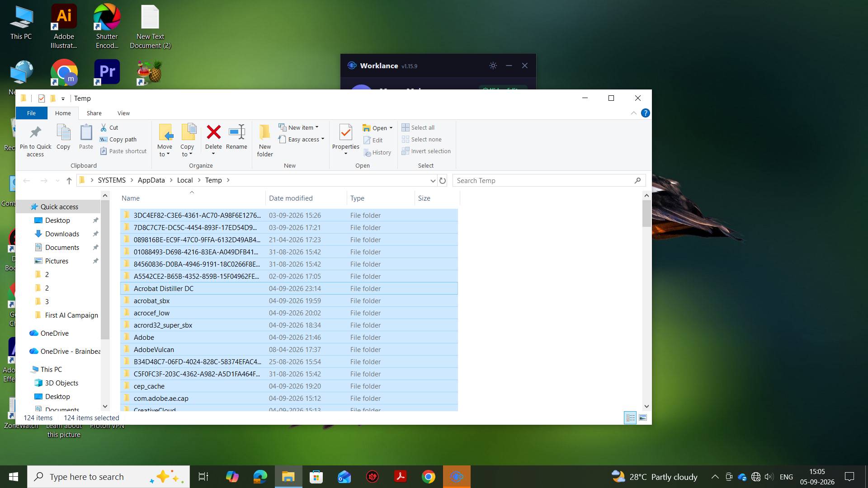Screen dimensions: 868x488
Task: Create a New folder from ribbon
Action: click(x=265, y=141)
